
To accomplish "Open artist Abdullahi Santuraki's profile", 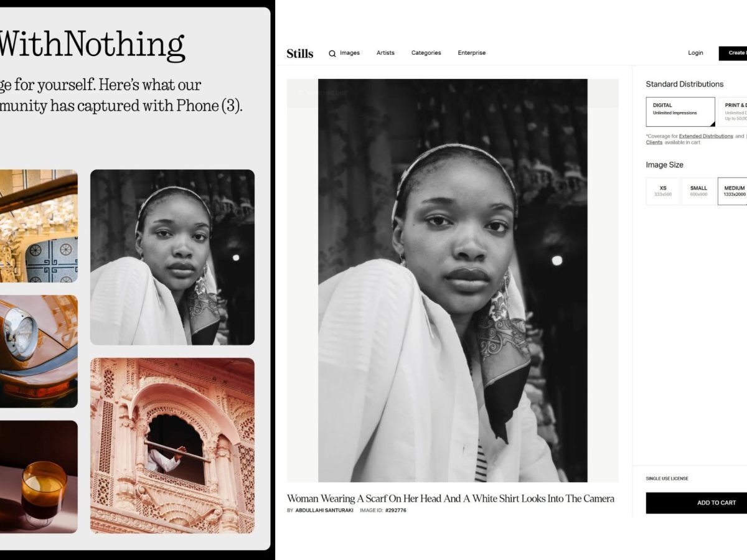I will coord(324,510).
